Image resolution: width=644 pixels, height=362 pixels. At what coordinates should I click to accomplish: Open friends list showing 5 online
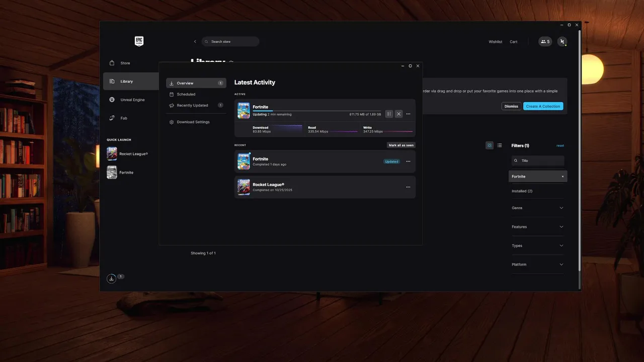[x=545, y=42]
